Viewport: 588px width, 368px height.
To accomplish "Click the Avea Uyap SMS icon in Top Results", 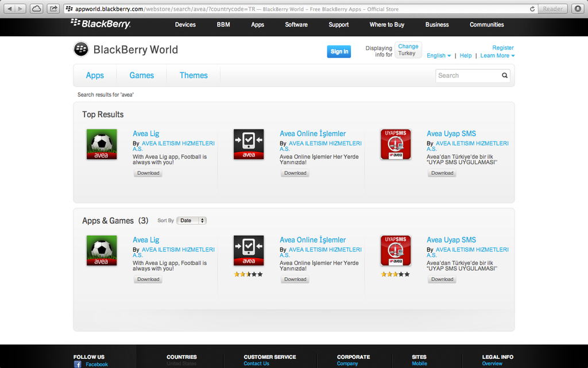I will [396, 144].
